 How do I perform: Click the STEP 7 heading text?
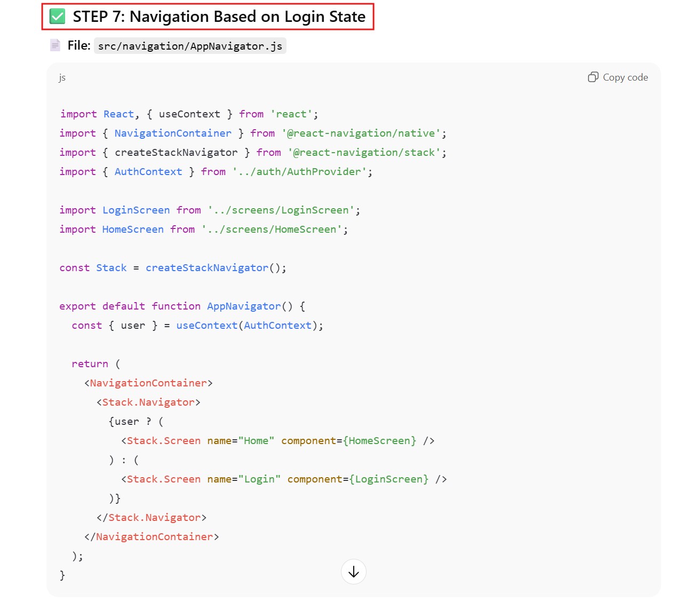[x=219, y=17]
